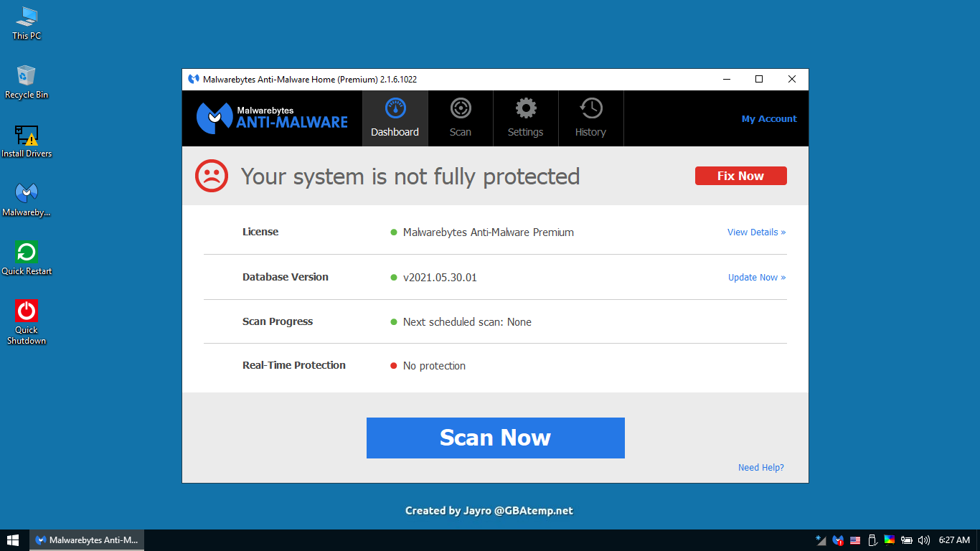Screen dimensions: 980x551
Task: Select the Install Drivers desktop icon
Action: [x=27, y=141]
